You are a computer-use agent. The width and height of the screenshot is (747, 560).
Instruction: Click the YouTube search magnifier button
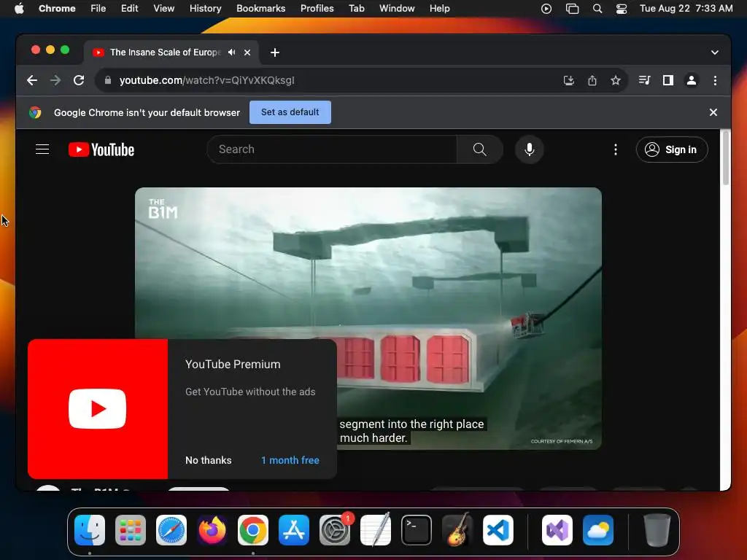(480, 149)
